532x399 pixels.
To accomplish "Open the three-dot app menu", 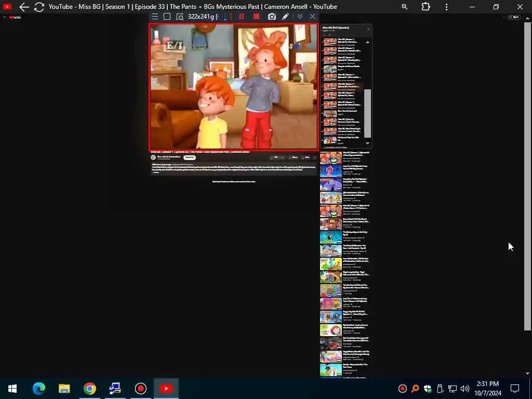I will click(446, 7).
